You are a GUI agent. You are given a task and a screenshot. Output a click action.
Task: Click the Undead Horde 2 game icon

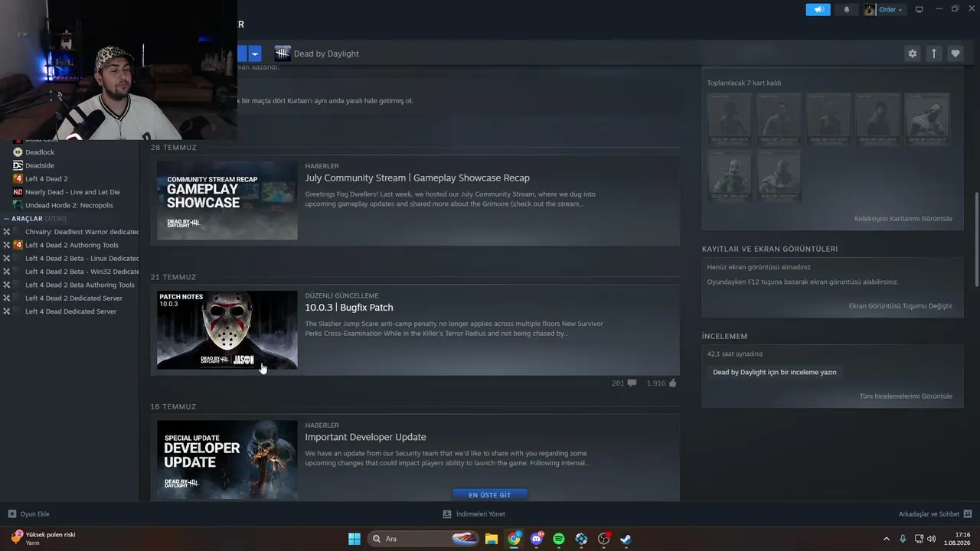(x=18, y=205)
